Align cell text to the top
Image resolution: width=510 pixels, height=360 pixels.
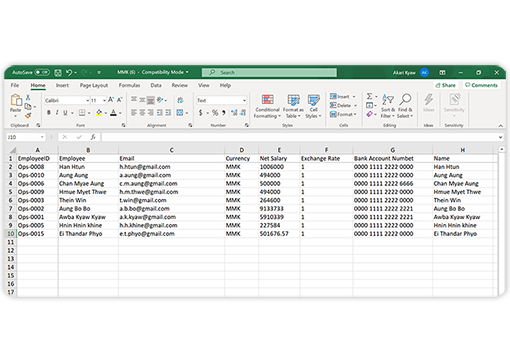[134, 100]
